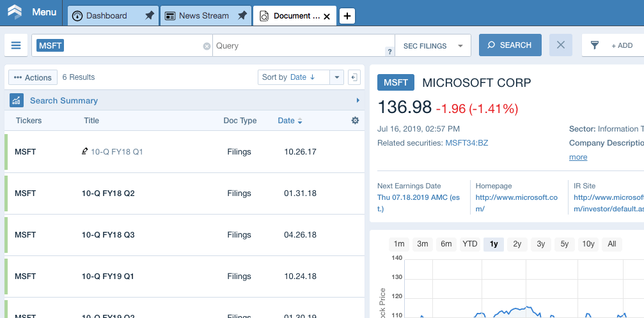Open the hamburger sidebar menu

pos(16,45)
